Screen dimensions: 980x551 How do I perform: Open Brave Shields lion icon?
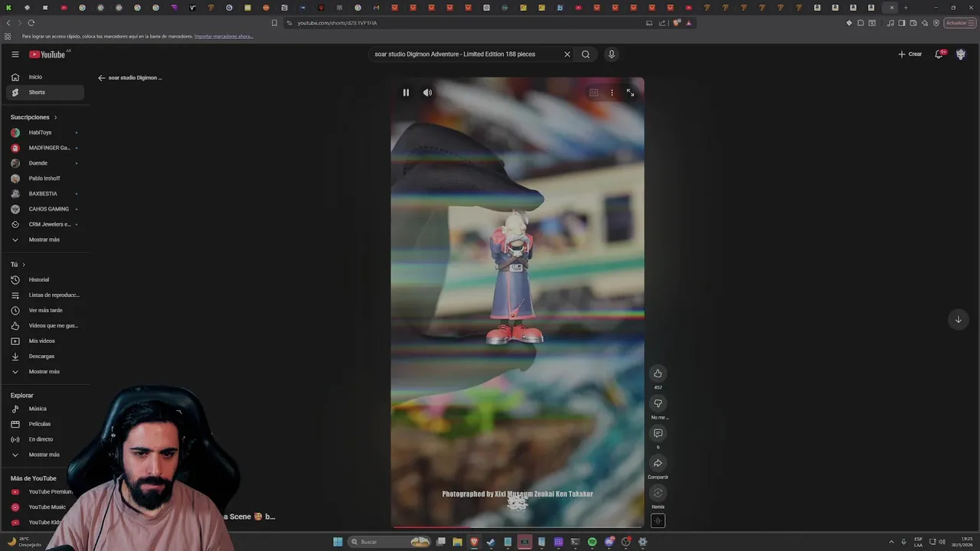pos(677,23)
